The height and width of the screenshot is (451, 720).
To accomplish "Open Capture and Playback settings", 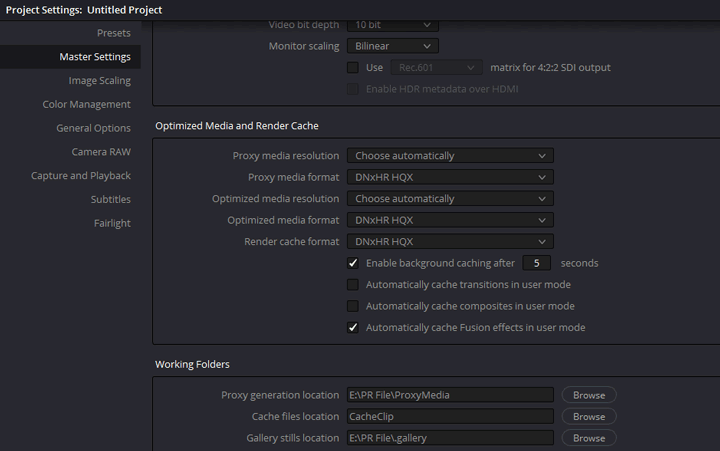I will point(80,176).
